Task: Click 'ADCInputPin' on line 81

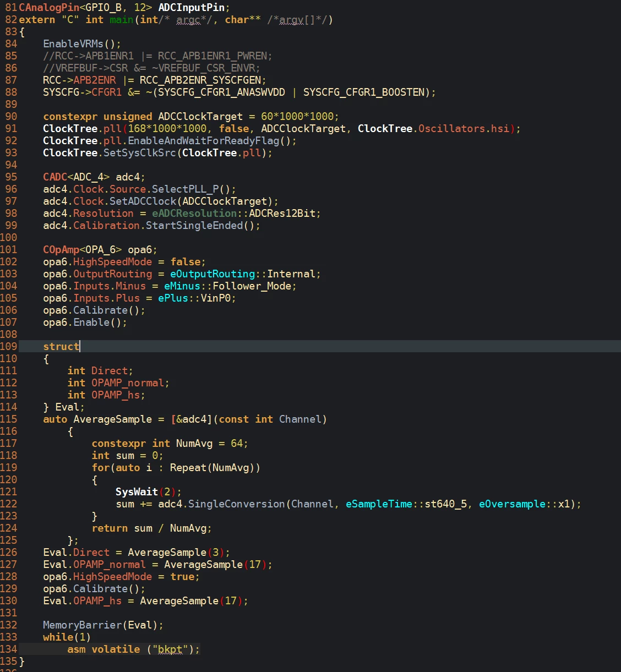Action: (x=191, y=7)
